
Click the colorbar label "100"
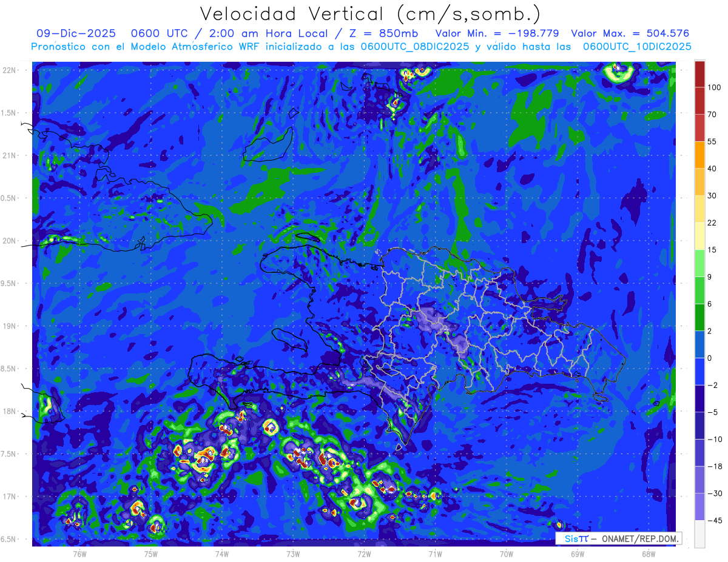click(715, 87)
